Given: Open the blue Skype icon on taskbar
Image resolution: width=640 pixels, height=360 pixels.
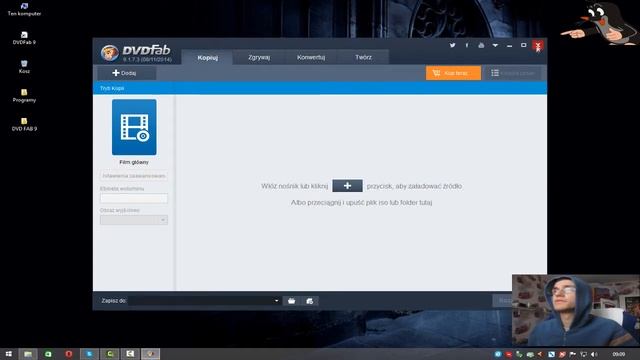Looking at the screenshot, I should click(89, 354).
